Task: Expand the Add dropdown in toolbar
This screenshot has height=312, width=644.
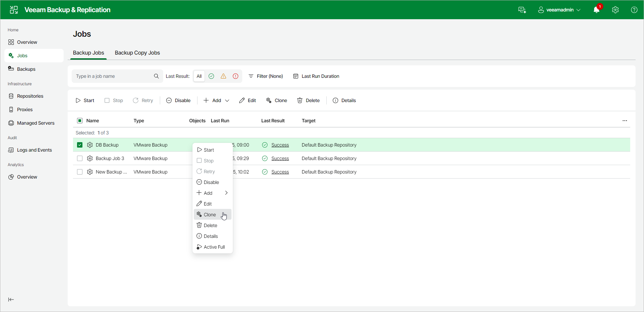Action: pos(216,100)
